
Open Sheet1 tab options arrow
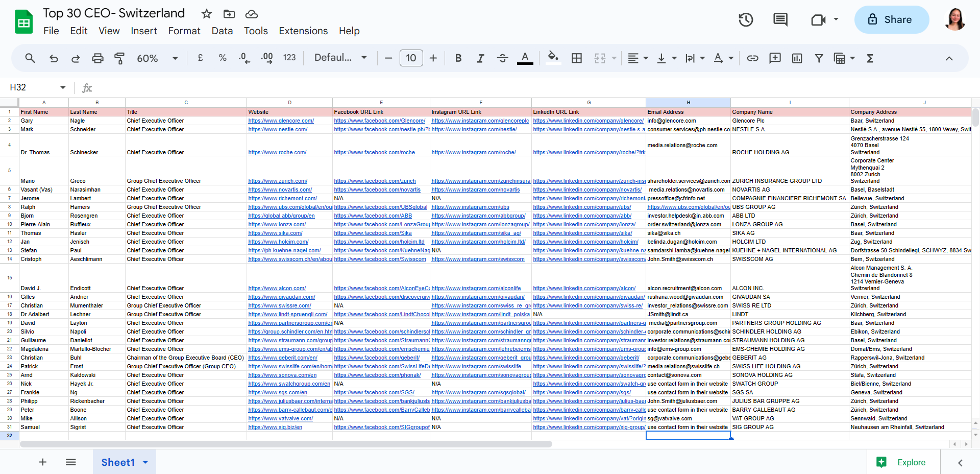(145, 462)
